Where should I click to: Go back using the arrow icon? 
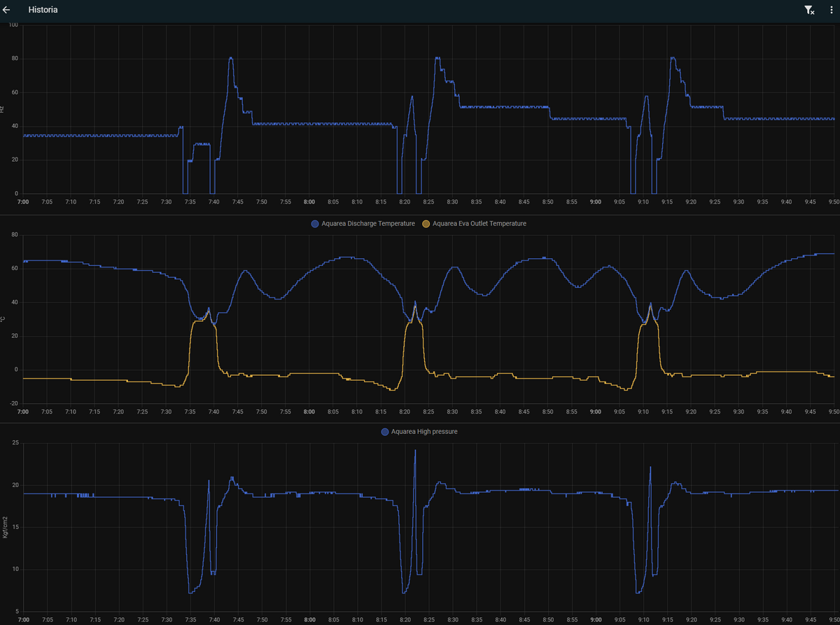8,10
